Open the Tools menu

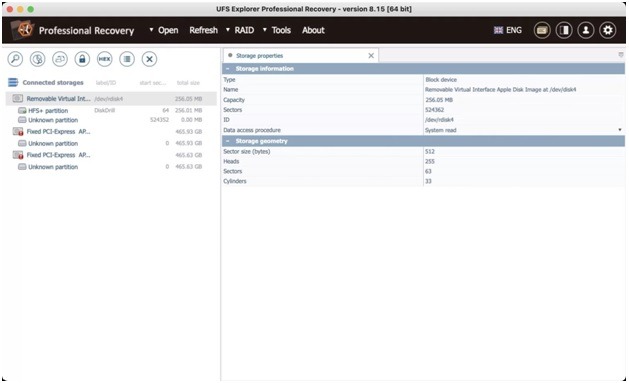coord(277,30)
